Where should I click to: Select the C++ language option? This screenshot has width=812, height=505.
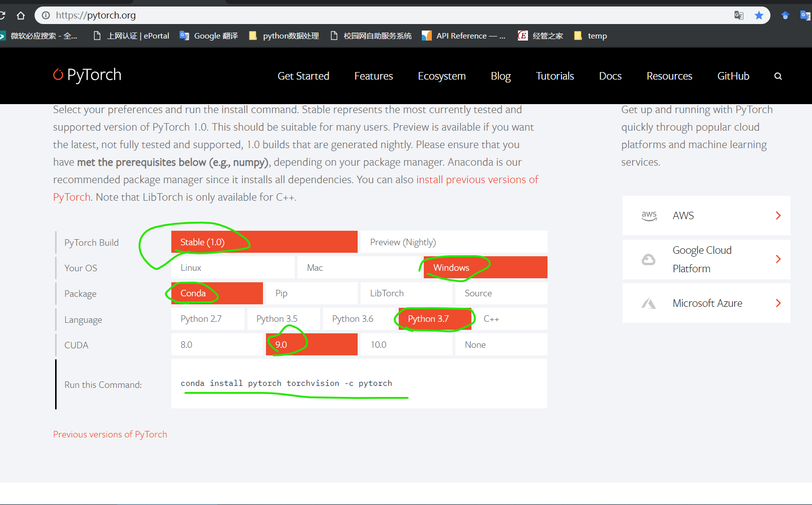tap(511, 319)
